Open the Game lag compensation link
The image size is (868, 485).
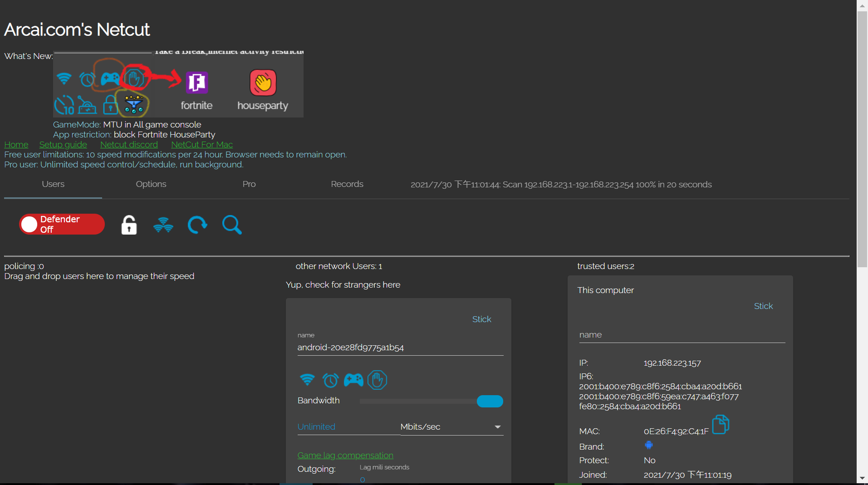tap(345, 456)
